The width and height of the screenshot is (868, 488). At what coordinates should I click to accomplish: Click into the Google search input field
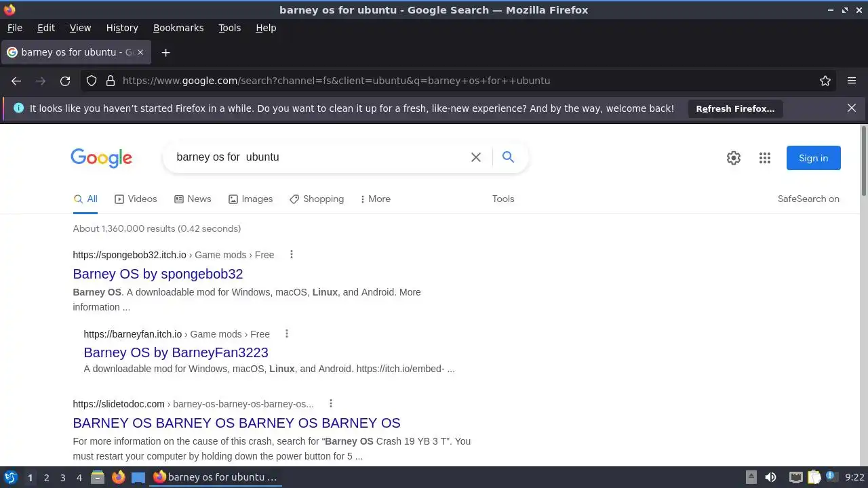(x=319, y=157)
